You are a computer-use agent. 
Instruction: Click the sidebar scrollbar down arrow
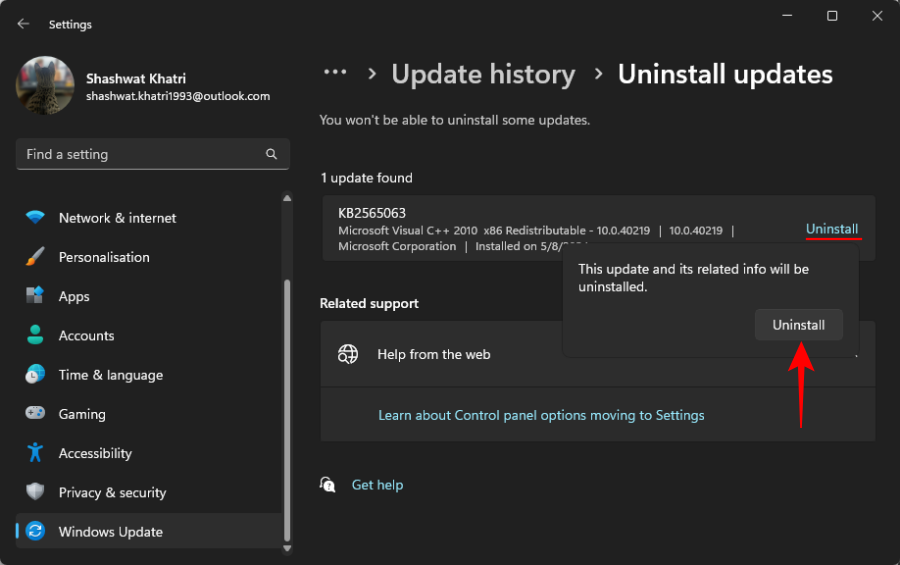(289, 548)
